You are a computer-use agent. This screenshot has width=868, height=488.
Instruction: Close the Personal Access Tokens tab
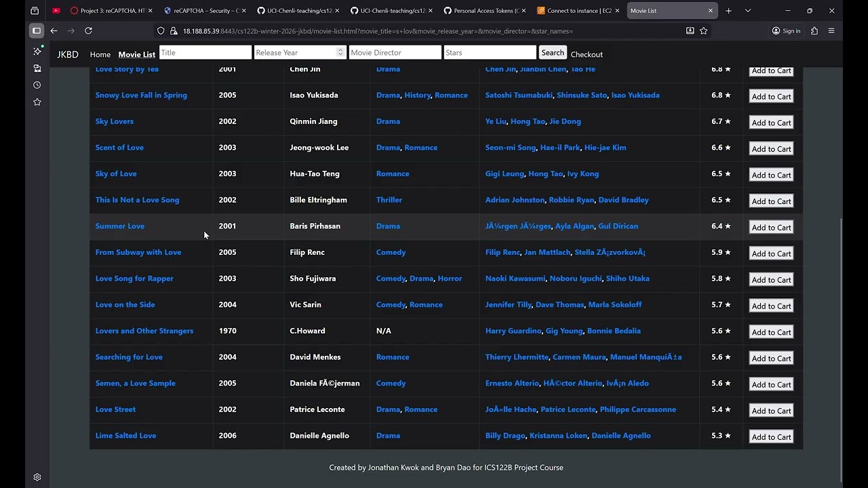click(524, 11)
